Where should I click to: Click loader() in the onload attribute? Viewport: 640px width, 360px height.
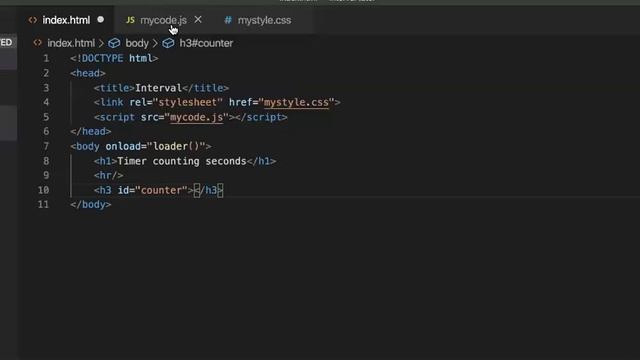pyautogui.click(x=176, y=146)
